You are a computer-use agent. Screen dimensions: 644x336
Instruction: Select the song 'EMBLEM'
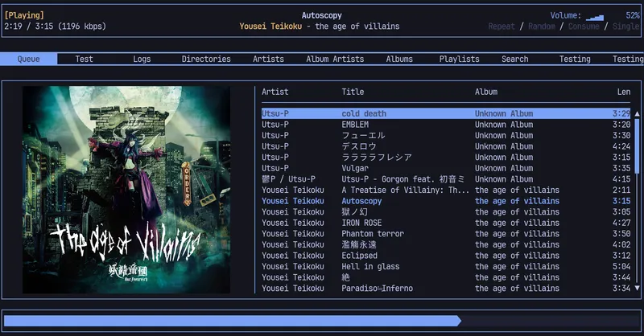(x=446, y=125)
